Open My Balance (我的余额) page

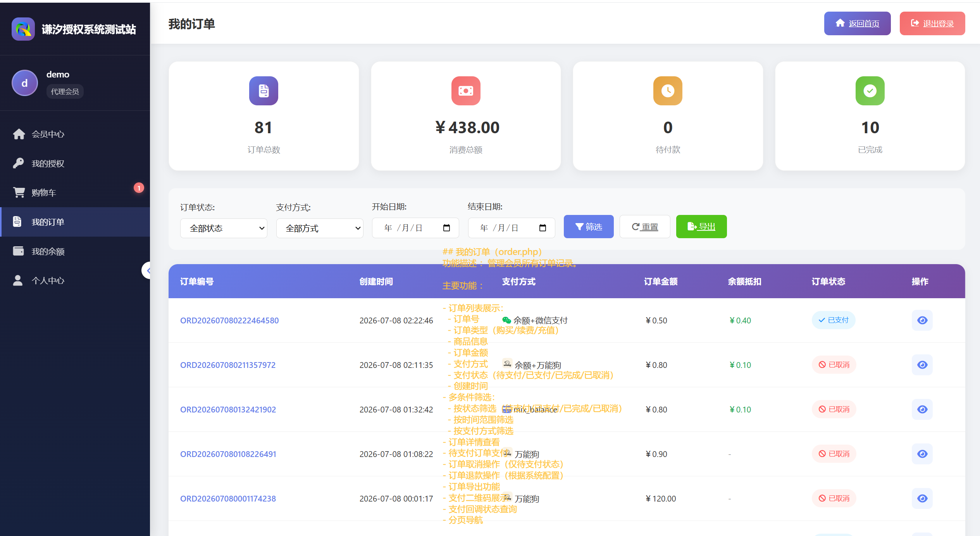tap(75, 251)
